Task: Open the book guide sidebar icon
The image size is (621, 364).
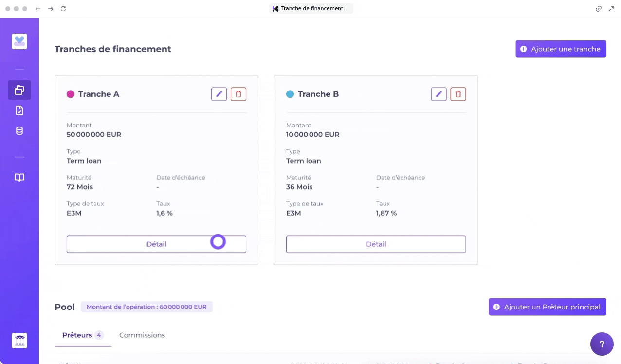Action: (19, 178)
